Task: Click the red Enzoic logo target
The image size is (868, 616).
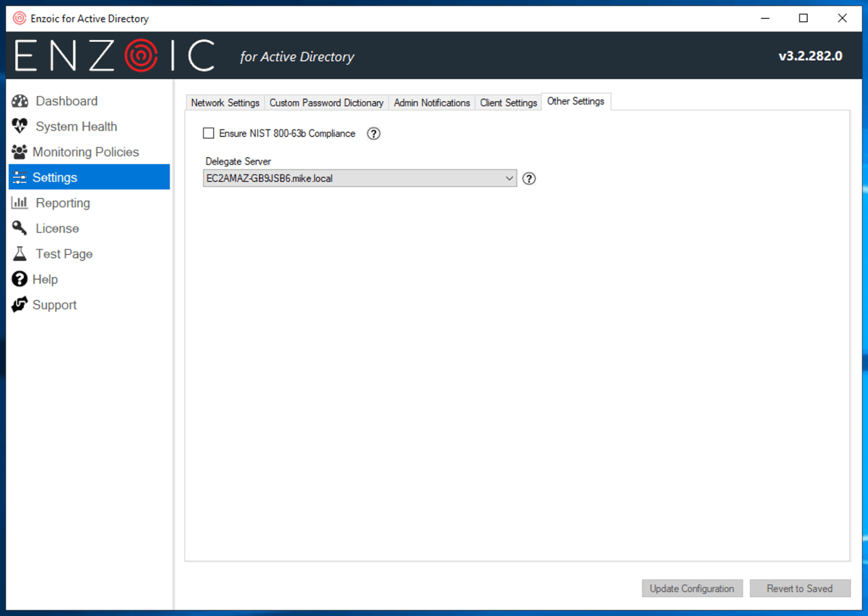Action: 141,56
